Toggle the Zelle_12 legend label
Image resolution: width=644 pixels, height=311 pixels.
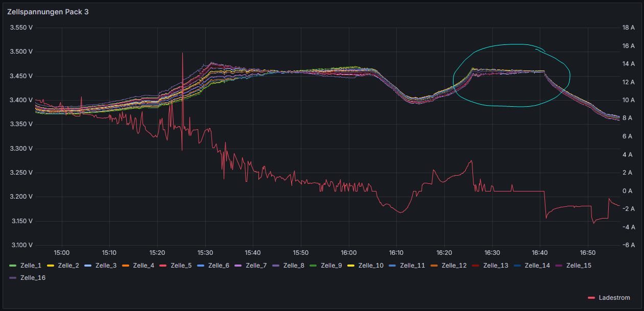click(x=454, y=266)
